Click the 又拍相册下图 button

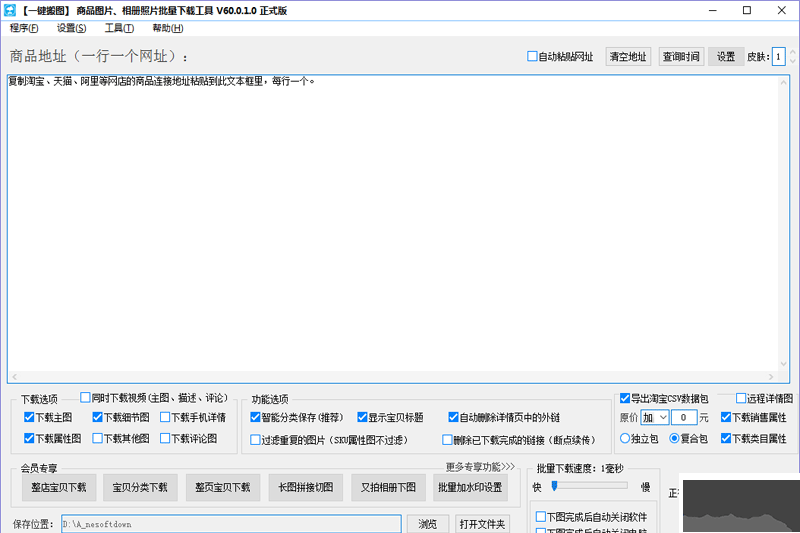(x=388, y=488)
